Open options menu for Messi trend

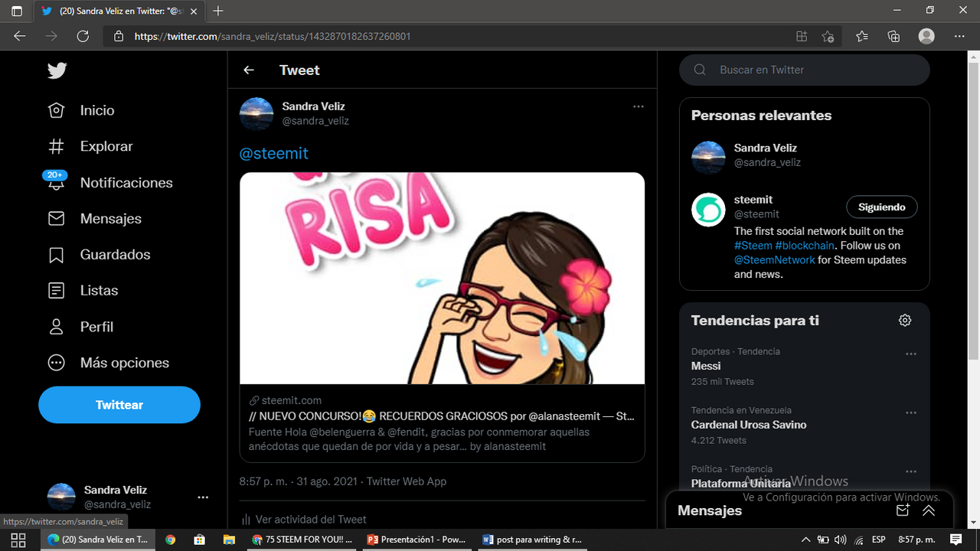coord(911,354)
